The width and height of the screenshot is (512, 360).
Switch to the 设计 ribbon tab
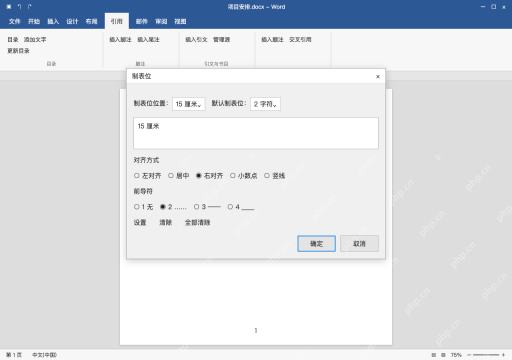72,21
